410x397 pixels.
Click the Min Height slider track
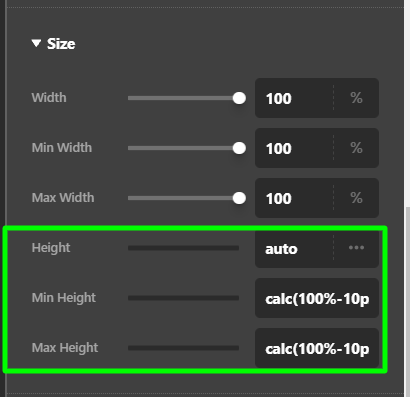point(183,298)
